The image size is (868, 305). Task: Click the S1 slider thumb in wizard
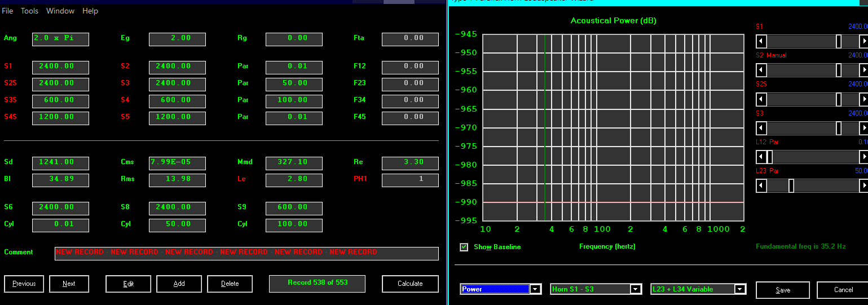839,41
